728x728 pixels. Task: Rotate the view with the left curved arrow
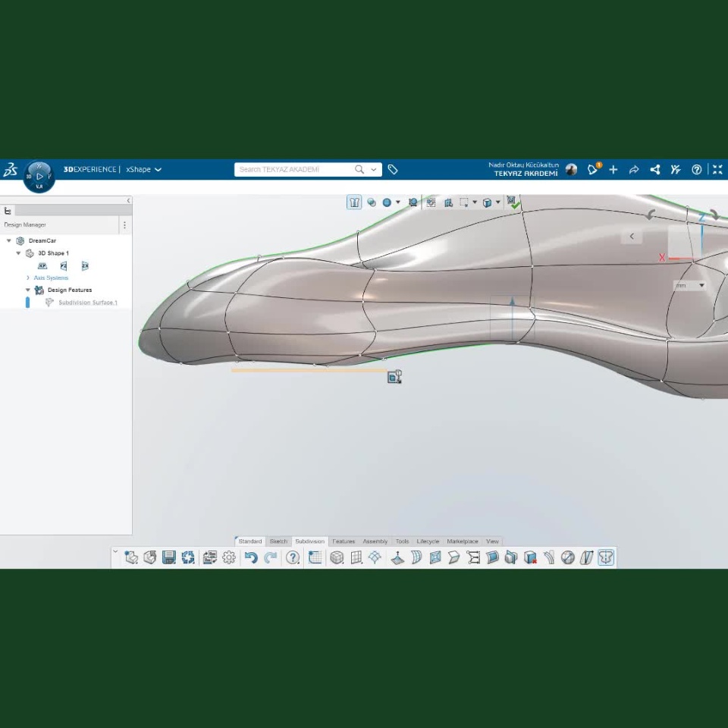(651, 215)
